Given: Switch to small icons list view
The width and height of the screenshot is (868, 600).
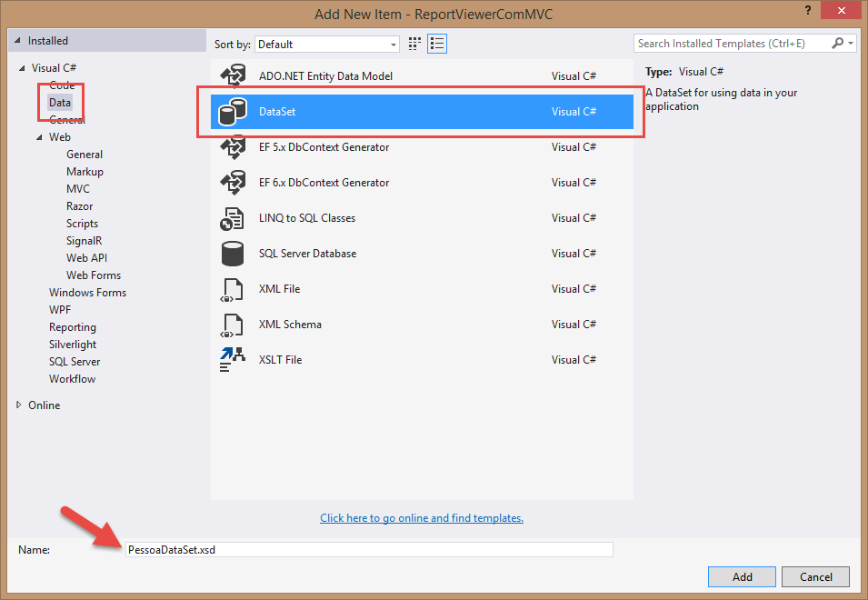Looking at the screenshot, I should tap(437, 44).
